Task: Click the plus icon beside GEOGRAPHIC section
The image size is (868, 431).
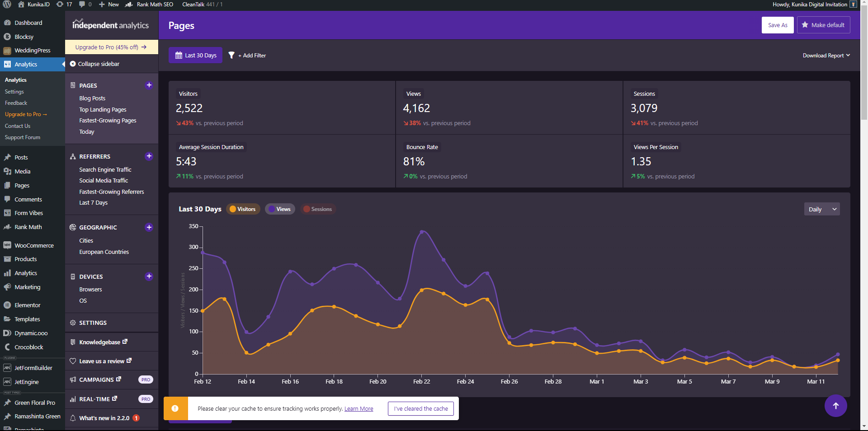Action: tap(149, 227)
